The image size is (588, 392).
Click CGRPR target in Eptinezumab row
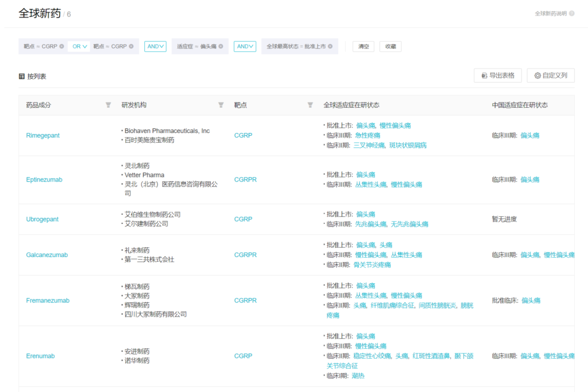245,180
